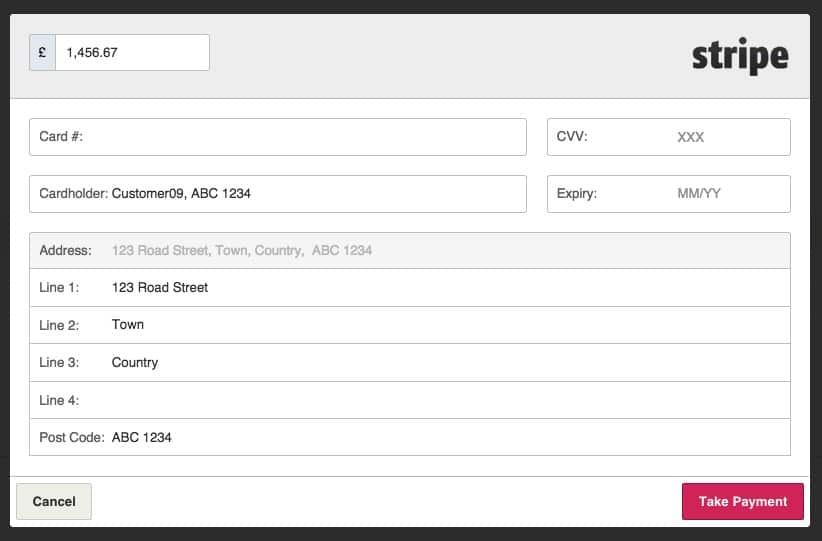Image resolution: width=822 pixels, height=541 pixels.
Task: Click the Expiry MM/YY field
Action: (700, 194)
